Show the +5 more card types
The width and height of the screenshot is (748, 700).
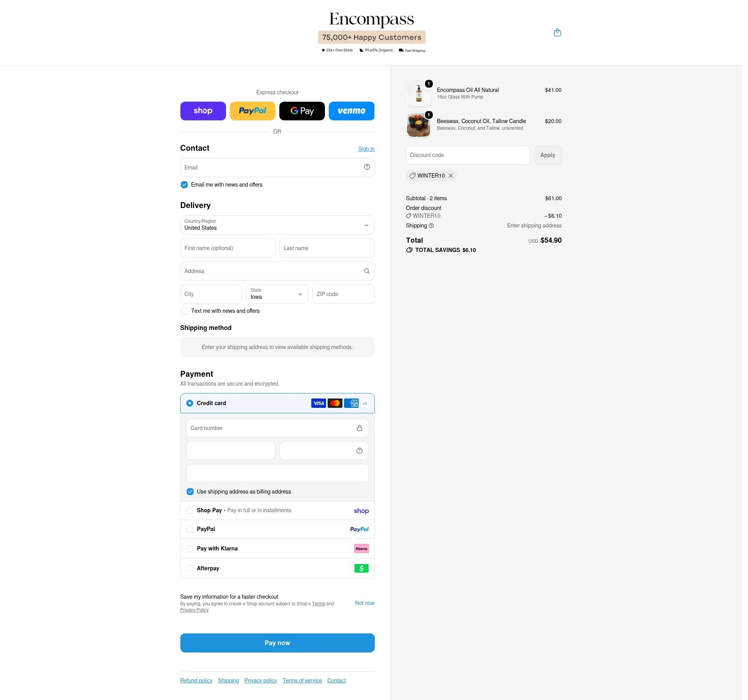(x=364, y=403)
